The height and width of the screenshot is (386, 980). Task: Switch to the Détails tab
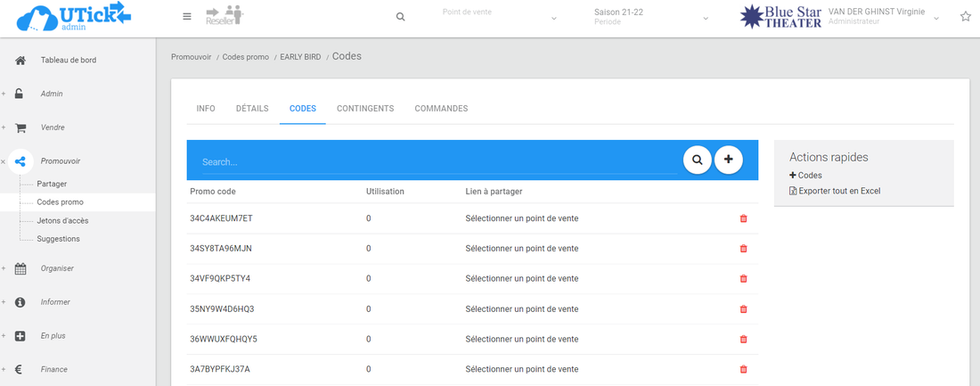point(252,109)
